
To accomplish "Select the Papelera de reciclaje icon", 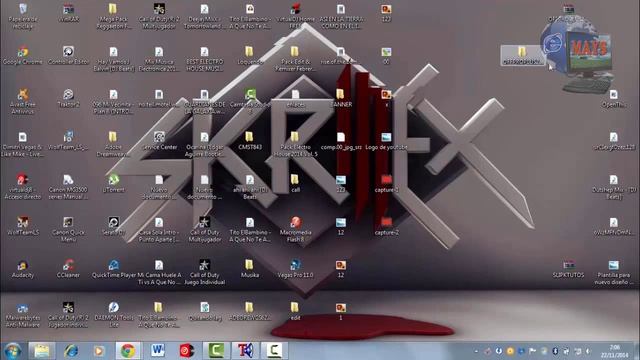I will (x=22, y=16).
